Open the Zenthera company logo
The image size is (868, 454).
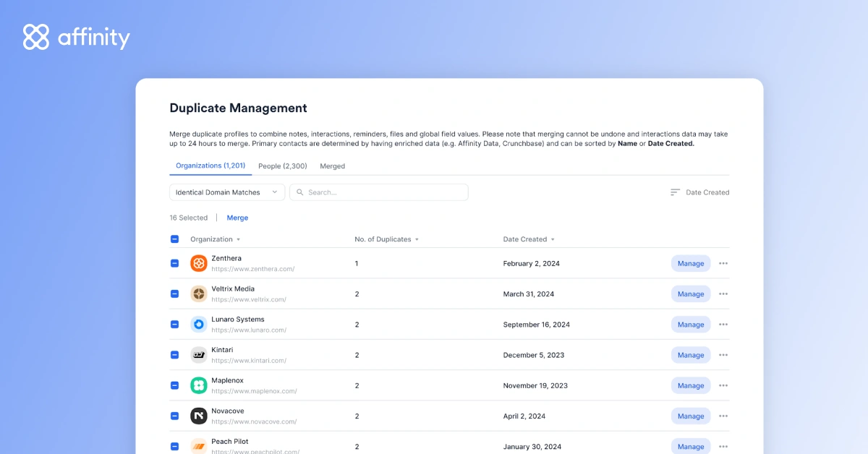(x=199, y=263)
